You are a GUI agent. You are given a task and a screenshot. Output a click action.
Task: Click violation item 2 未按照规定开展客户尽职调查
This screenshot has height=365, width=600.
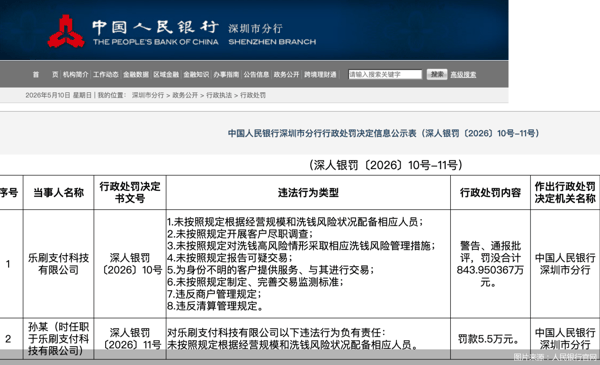click(x=240, y=234)
